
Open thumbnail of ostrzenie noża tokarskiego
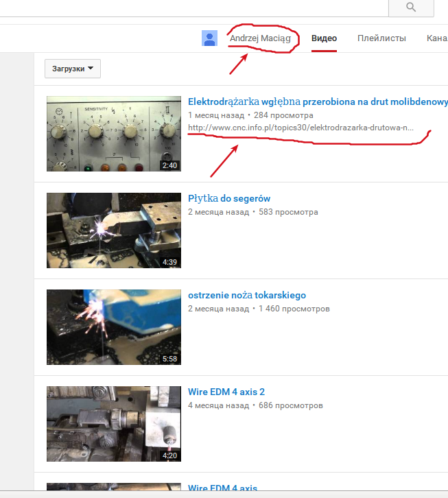(114, 327)
